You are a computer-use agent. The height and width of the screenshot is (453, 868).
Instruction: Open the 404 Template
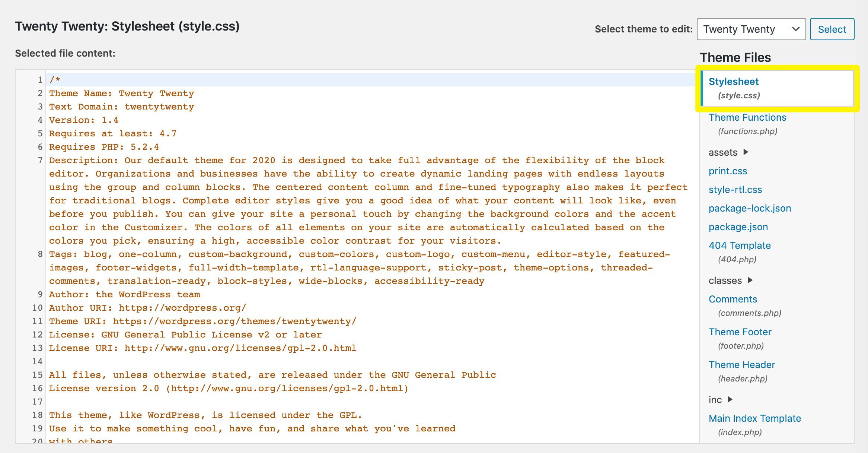pyautogui.click(x=740, y=245)
